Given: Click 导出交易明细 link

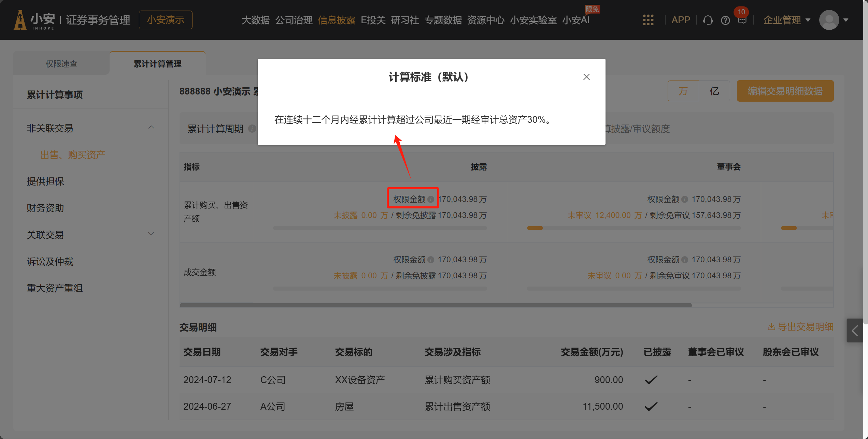Looking at the screenshot, I should point(800,327).
